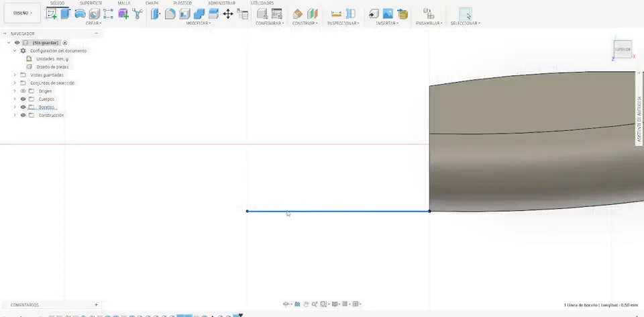Click the Configure model icon
This screenshot has height=317, width=644.
[x=262, y=14]
